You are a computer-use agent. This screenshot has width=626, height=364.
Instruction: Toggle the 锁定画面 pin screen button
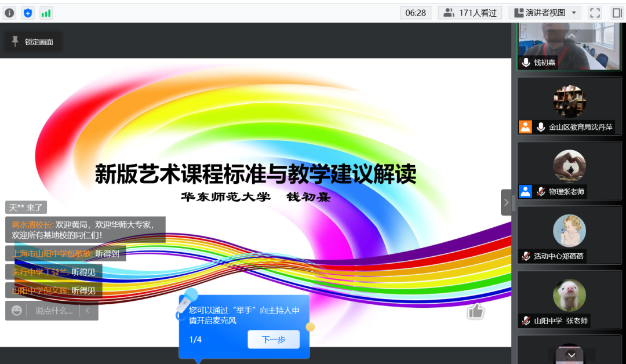pos(32,41)
